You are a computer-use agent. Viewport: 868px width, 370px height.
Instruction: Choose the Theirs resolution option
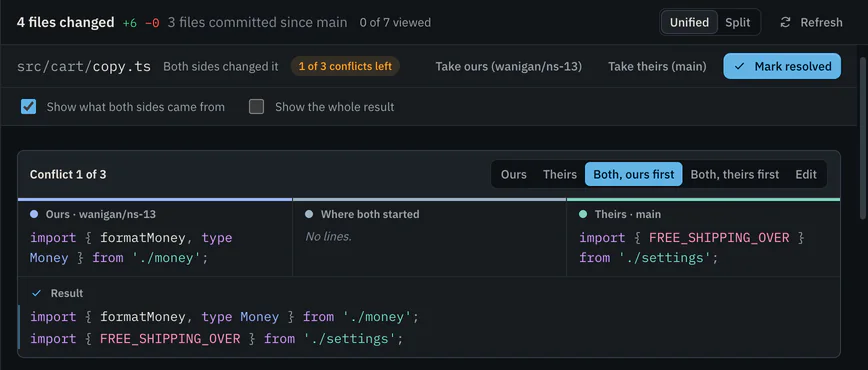(x=560, y=174)
